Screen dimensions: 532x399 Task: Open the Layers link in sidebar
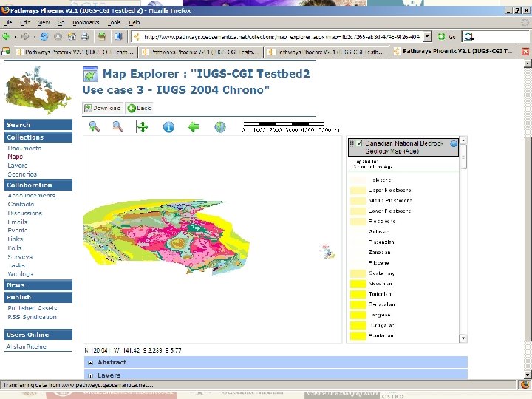(17, 166)
